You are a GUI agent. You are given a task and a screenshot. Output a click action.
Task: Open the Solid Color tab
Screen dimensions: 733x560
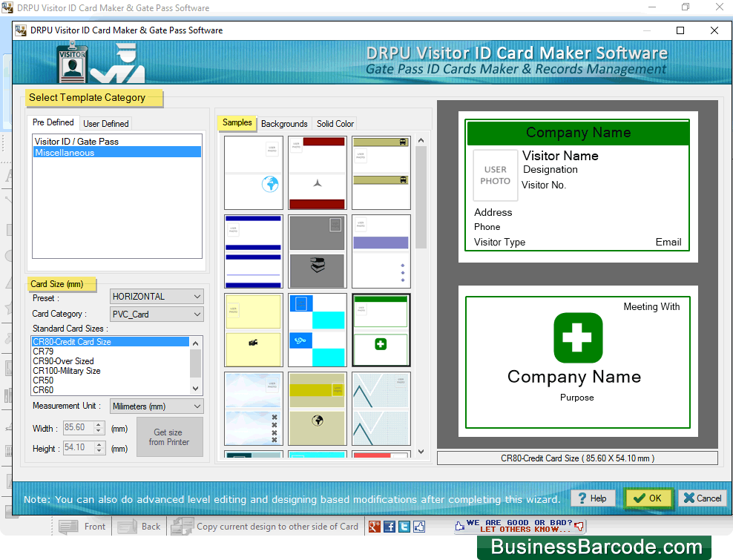click(335, 123)
